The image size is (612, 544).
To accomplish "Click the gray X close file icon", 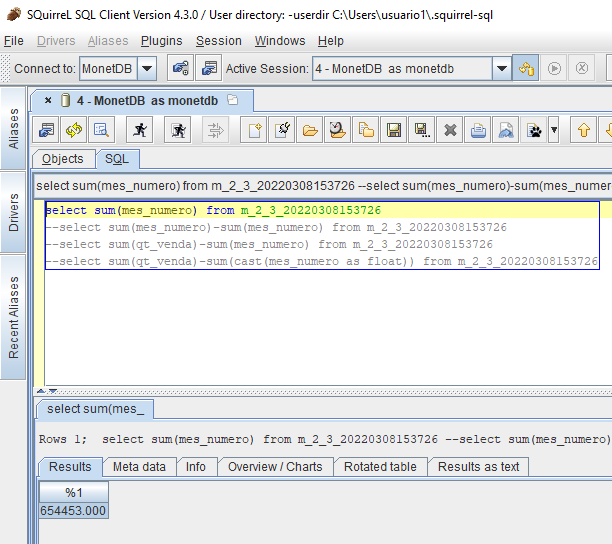I will pos(450,130).
